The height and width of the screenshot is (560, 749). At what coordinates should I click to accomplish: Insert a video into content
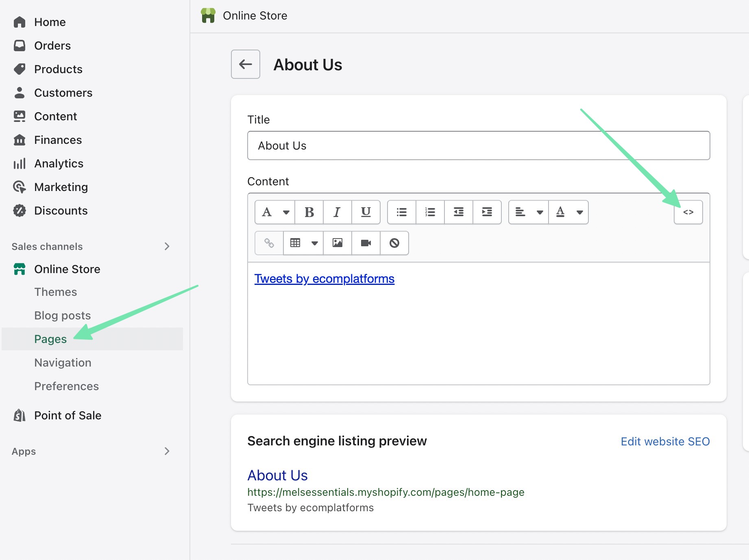click(366, 243)
